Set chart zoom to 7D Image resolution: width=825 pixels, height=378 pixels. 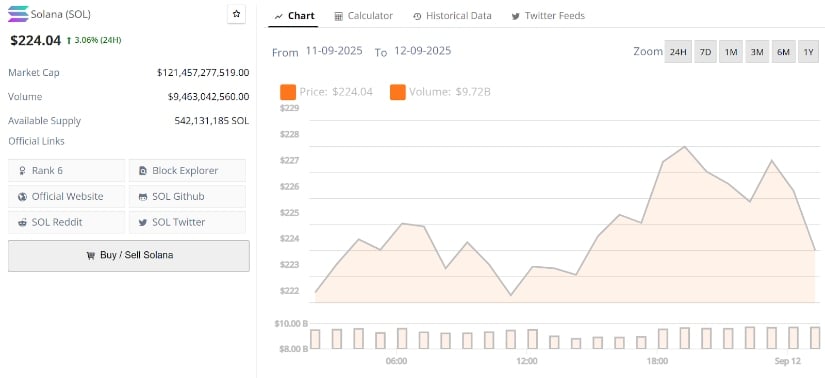pyautogui.click(x=706, y=52)
